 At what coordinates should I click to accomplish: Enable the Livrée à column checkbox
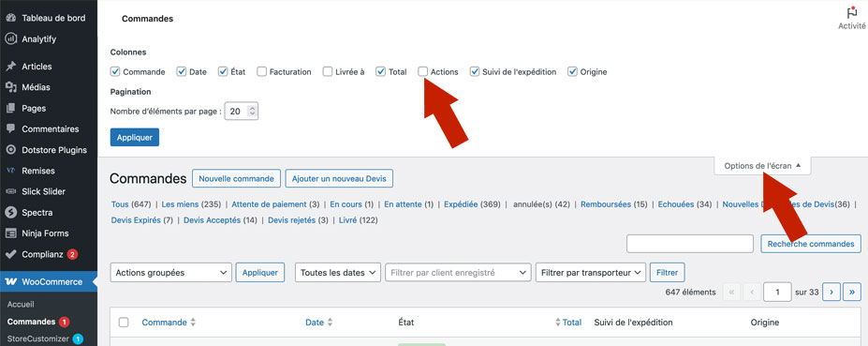(x=328, y=71)
